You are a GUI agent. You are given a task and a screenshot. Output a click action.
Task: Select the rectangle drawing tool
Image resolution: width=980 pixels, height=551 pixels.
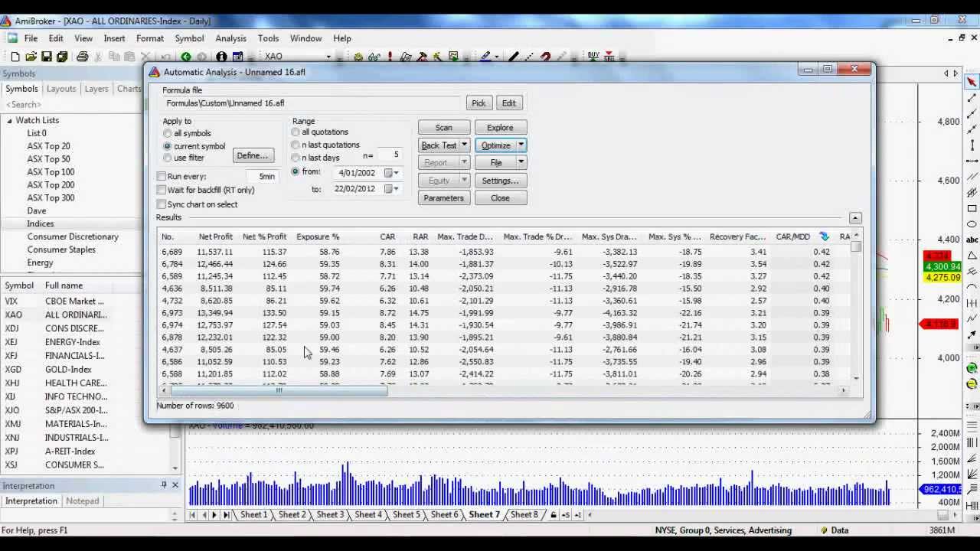tap(972, 208)
